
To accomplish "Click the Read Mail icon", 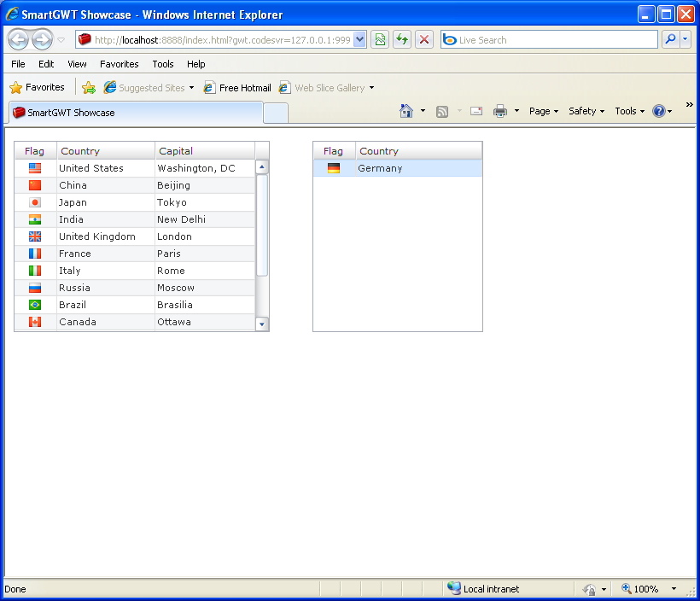I will pos(476,111).
